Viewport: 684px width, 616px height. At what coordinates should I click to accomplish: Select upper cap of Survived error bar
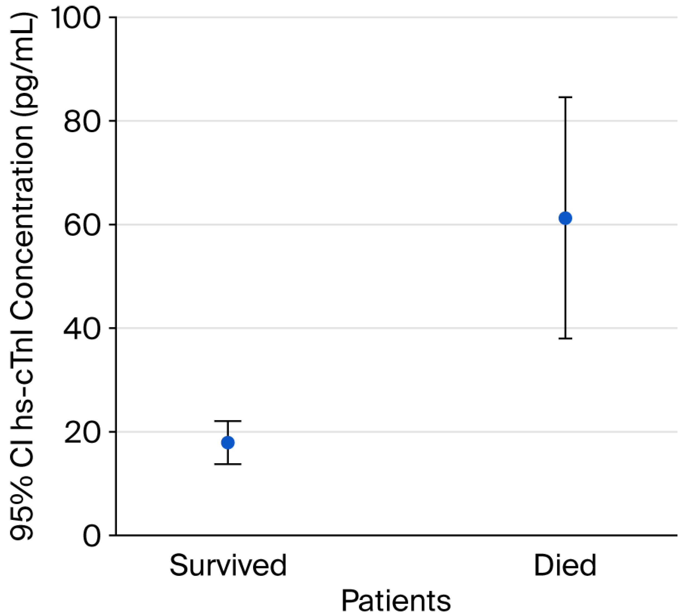228,421
